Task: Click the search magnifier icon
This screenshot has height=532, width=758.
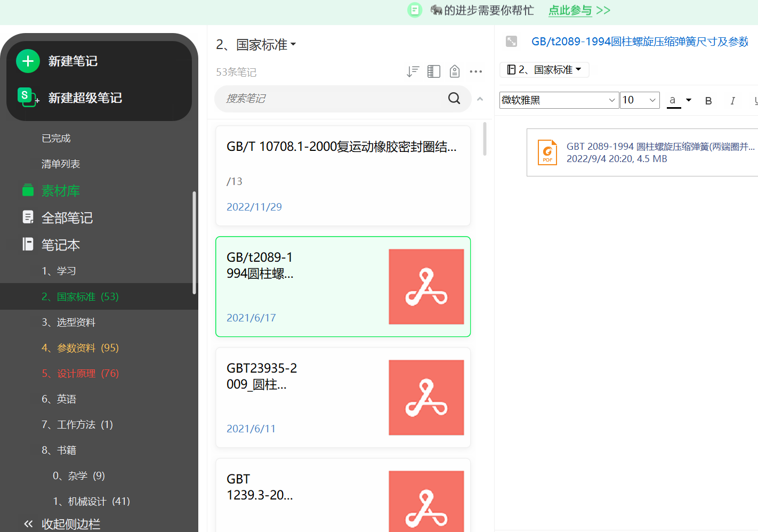Action: point(454,98)
